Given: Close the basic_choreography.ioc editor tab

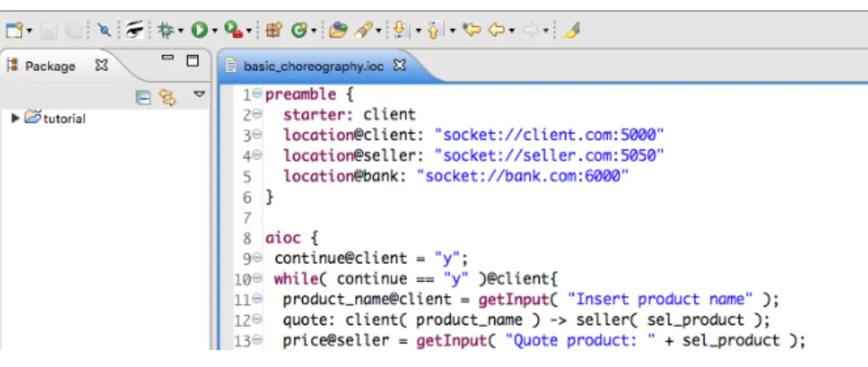Looking at the screenshot, I should point(399,66).
